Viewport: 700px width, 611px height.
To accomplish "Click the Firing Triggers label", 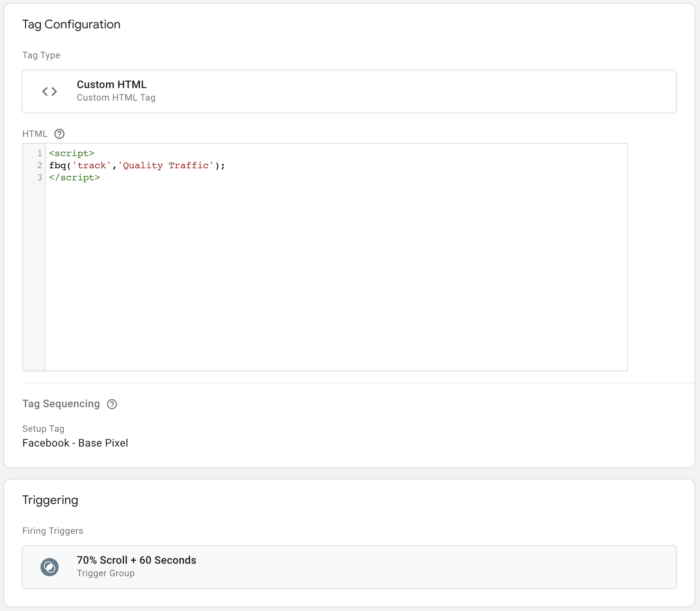I will [53, 531].
